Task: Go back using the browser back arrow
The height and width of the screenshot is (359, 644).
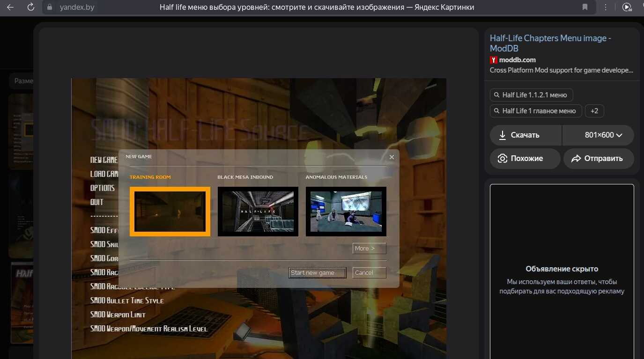Action: tap(10, 7)
